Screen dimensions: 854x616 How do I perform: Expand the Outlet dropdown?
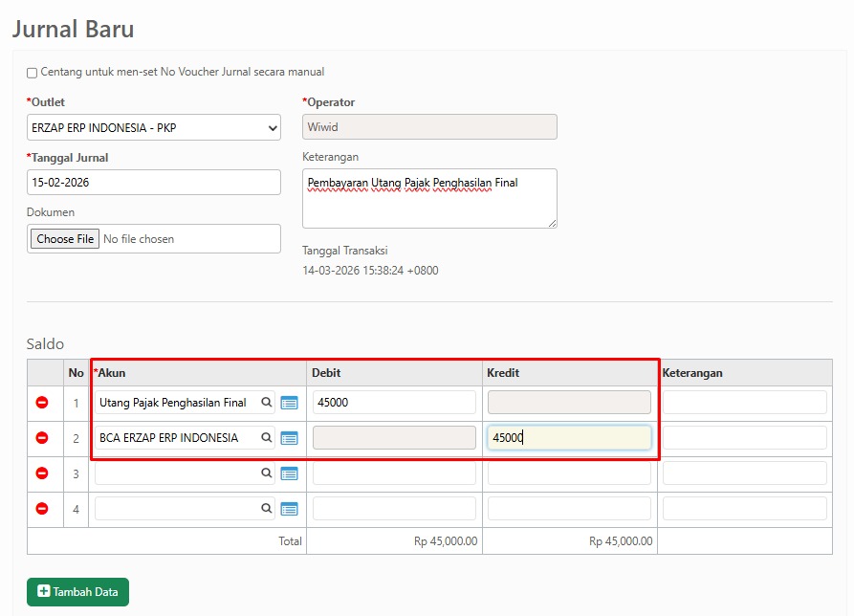153,127
